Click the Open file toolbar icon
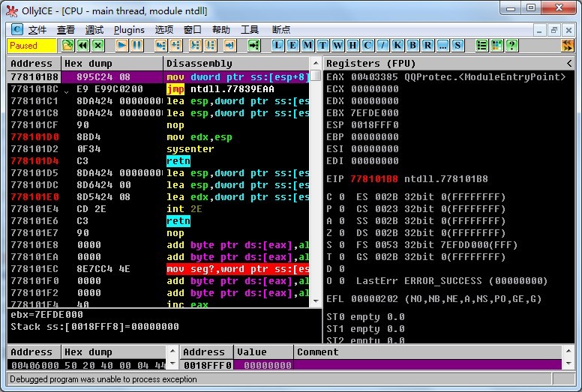The width and height of the screenshot is (582, 392). (x=68, y=46)
